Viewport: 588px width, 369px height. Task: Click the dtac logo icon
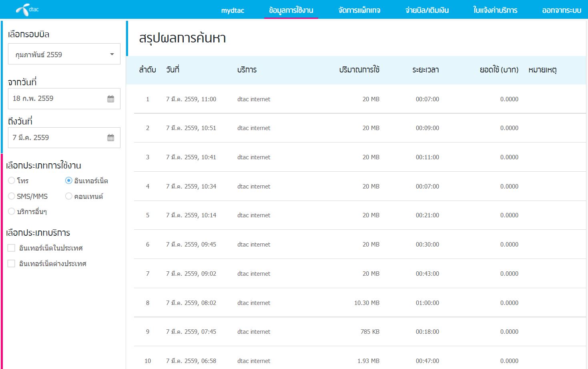[27, 9]
